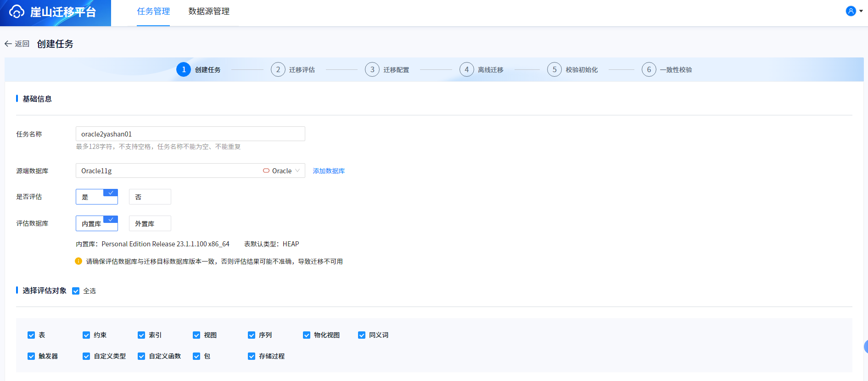The width and height of the screenshot is (868, 381).
Task: Click the 表默认类型：HEAP text
Action: pos(271,244)
